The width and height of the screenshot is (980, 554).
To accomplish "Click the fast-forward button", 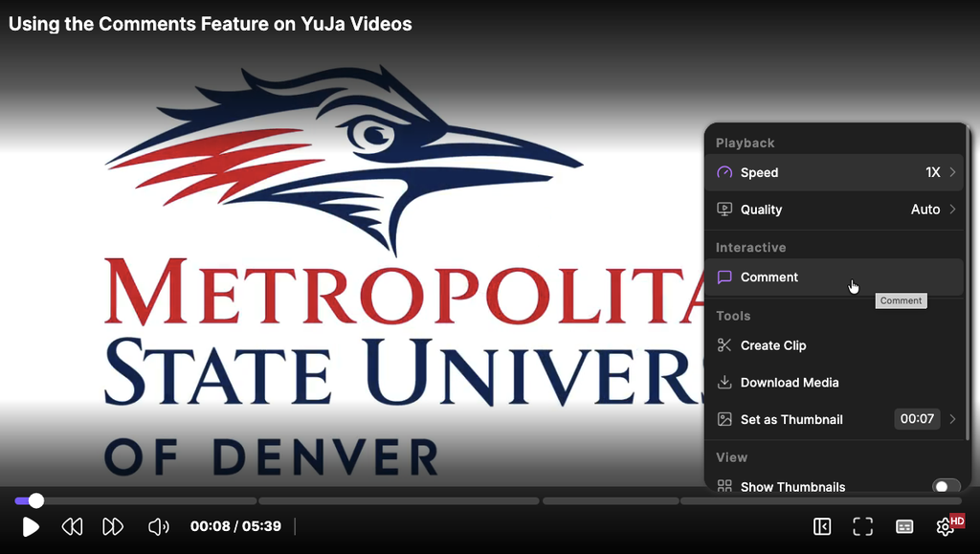I will (x=113, y=526).
